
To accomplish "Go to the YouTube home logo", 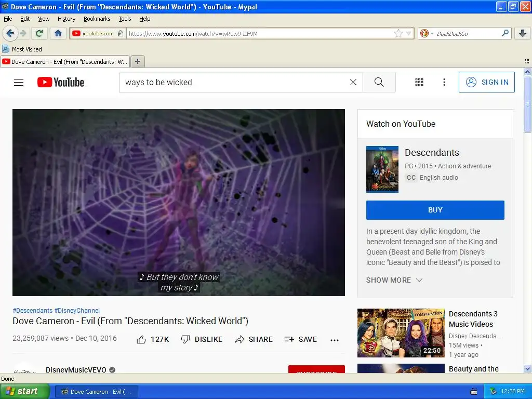I will [61, 82].
